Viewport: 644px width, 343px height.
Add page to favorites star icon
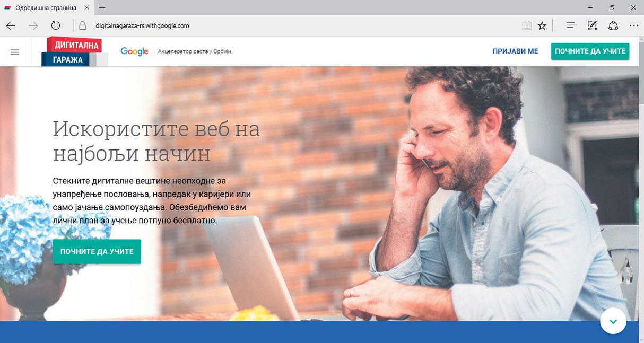542,25
